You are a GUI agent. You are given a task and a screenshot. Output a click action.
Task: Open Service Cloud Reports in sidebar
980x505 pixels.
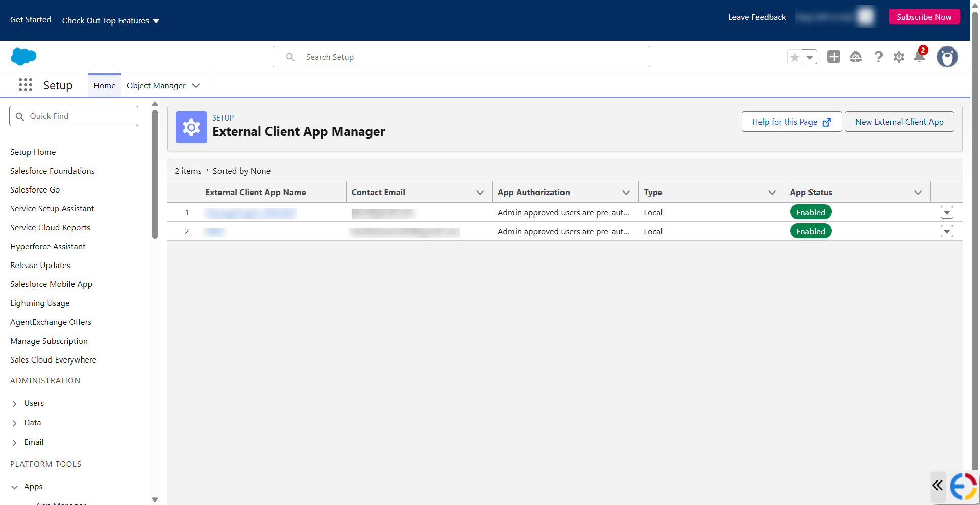(50, 227)
